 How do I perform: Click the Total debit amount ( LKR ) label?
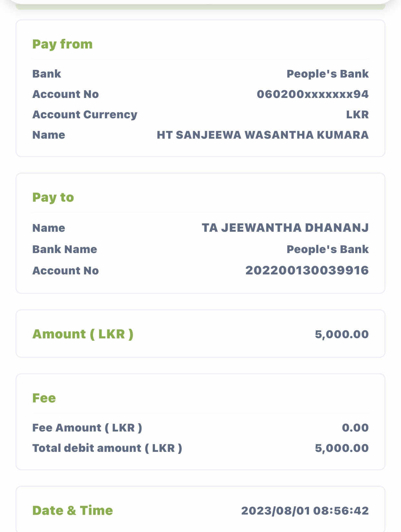[x=107, y=448]
